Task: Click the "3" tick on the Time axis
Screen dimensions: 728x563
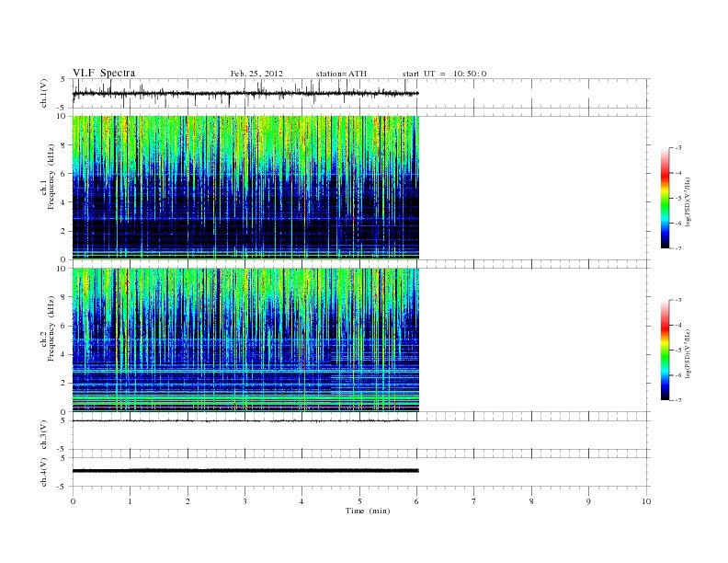Action: [245, 501]
